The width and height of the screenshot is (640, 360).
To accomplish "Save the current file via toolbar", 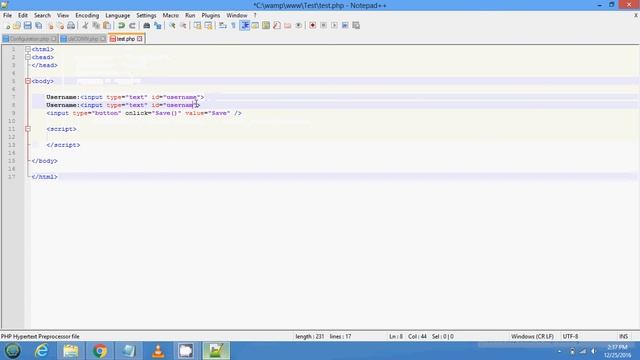I will point(28,26).
